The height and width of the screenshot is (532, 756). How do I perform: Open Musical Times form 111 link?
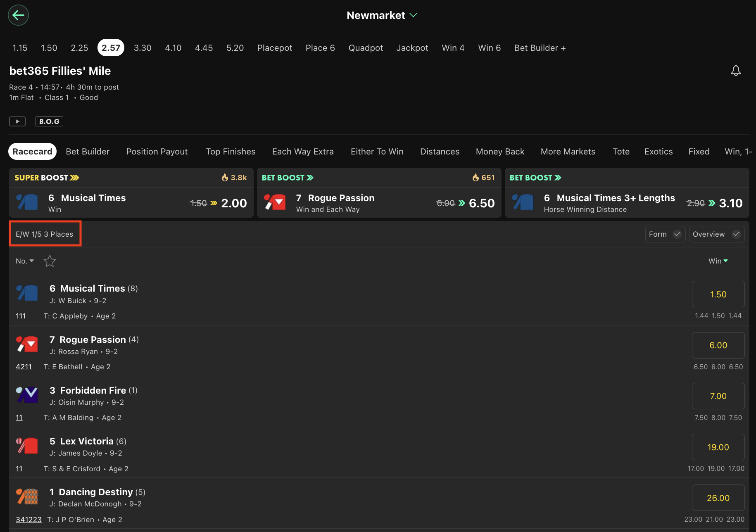[x=21, y=316]
